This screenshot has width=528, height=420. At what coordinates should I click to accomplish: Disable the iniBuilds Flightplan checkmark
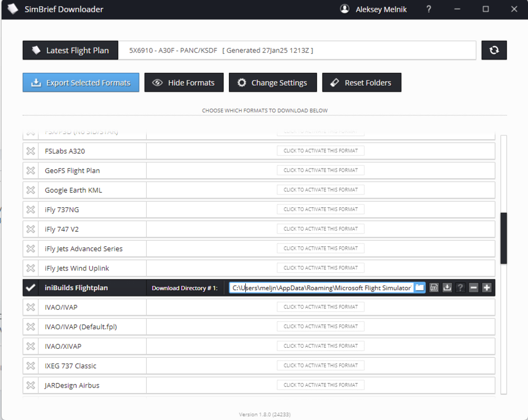click(x=31, y=288)
